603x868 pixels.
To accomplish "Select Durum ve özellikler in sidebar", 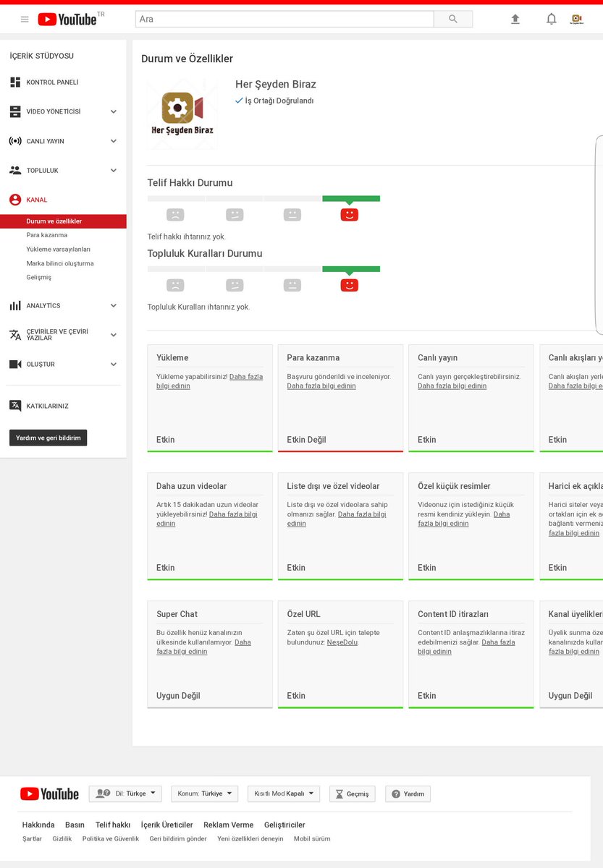I will tap(63, 221).
